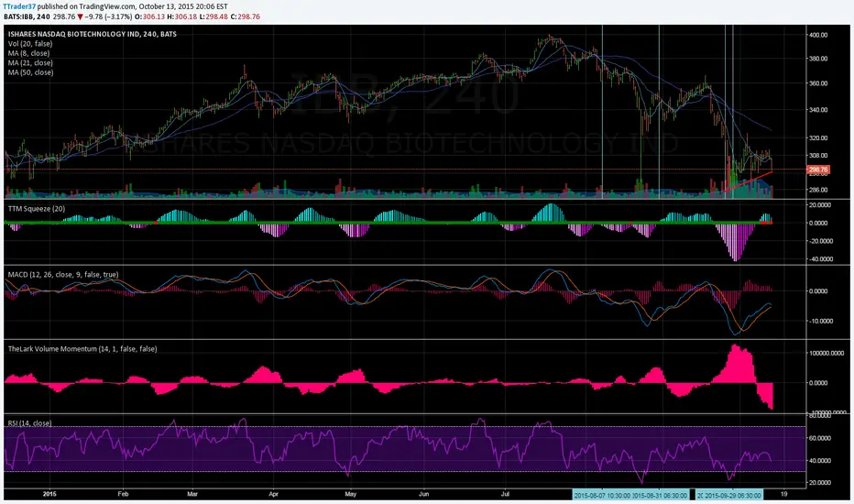This screenshot has height=504, width=854.
Task: Click the 308.00 price axis value
Action: pos(818,156)
